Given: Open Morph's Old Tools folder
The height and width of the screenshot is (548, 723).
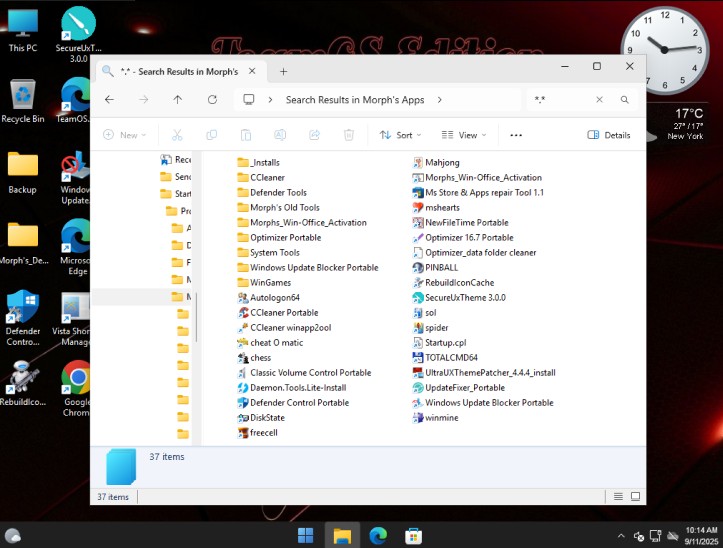Looking at the screenshot, I should (279, 208).
